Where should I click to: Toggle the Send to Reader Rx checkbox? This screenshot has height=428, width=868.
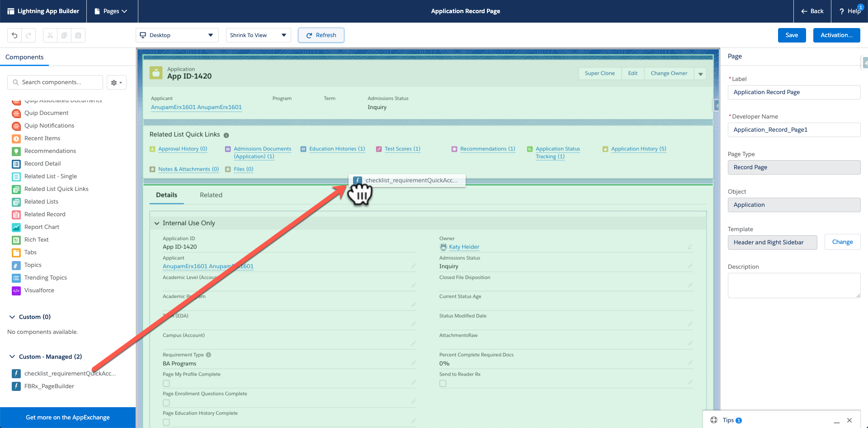point(443,384)
